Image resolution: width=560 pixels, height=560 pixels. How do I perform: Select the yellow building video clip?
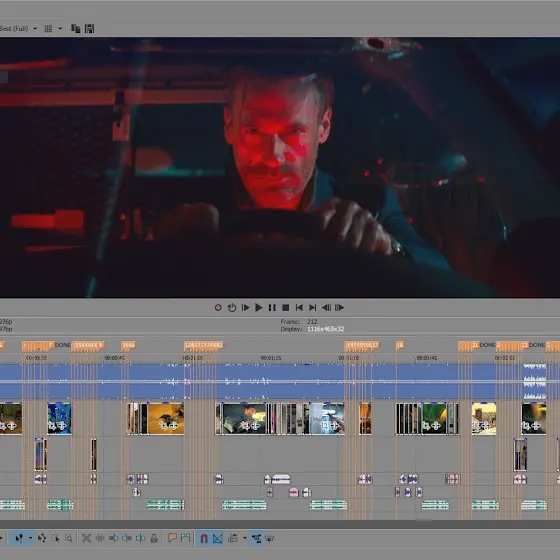tap(484, 419)
